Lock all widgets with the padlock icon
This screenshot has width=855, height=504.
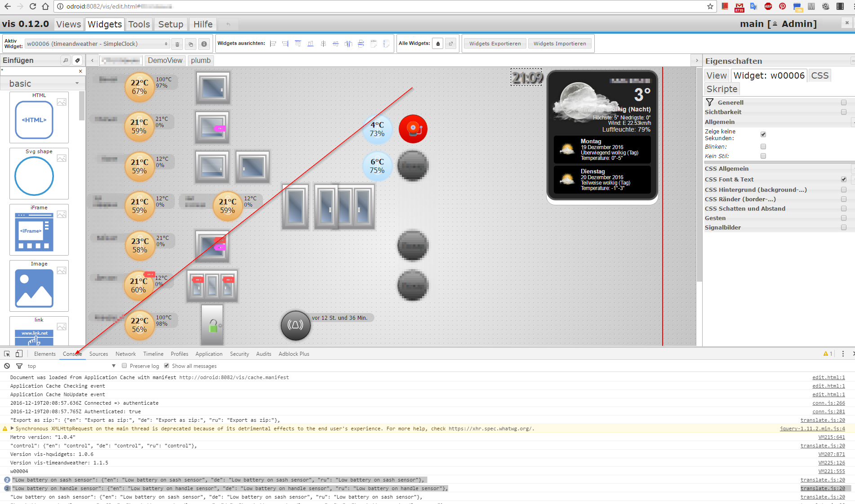click(x=438, y=44)
